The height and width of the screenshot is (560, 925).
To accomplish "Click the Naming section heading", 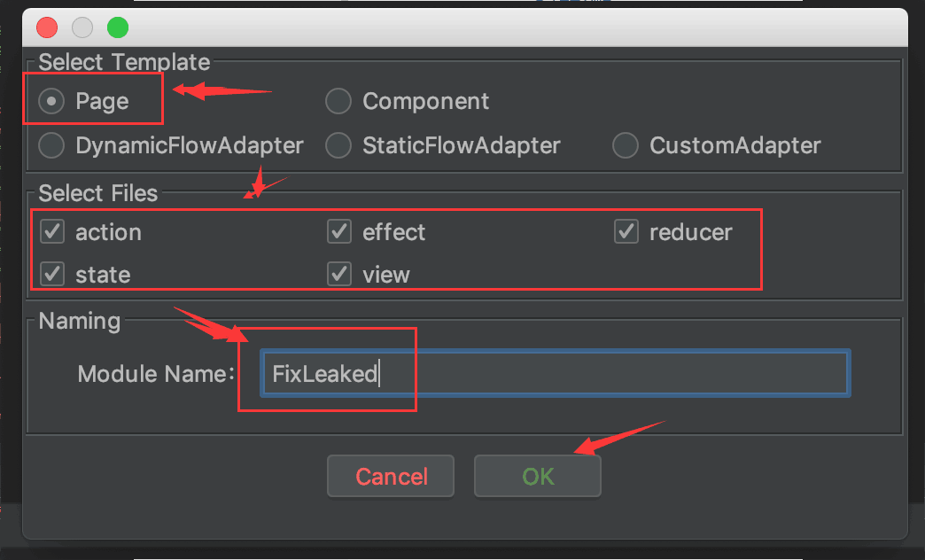I will pyautogui.click(x=80, y=322).
